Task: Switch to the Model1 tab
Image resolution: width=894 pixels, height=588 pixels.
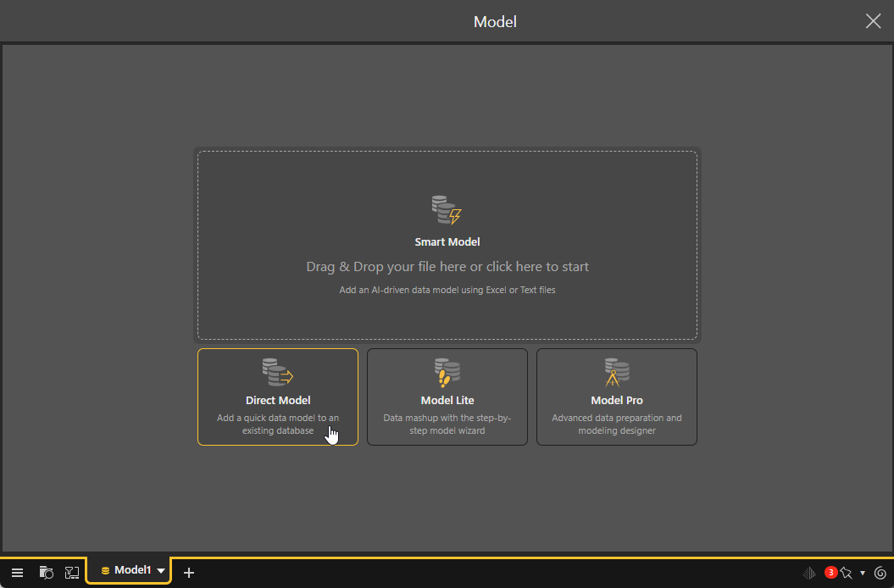Action: [127, 571]
